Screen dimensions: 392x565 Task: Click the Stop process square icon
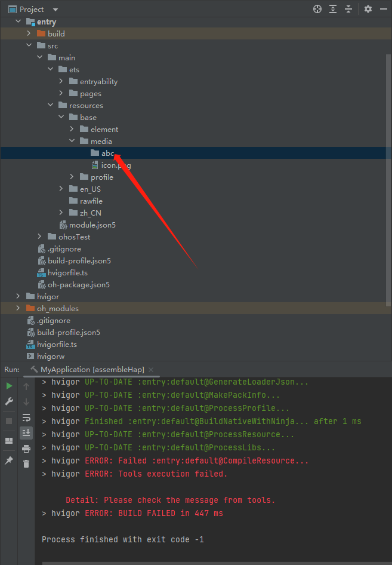(10, 421)
